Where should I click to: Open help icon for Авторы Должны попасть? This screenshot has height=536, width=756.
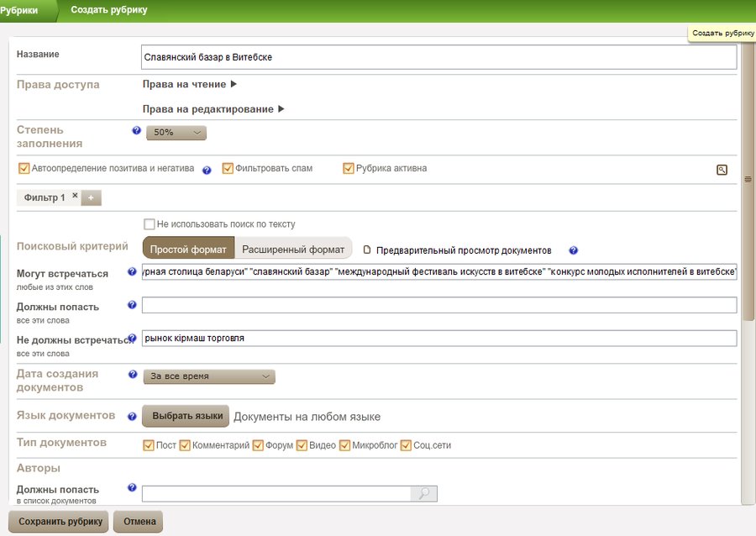coord(132,487)
